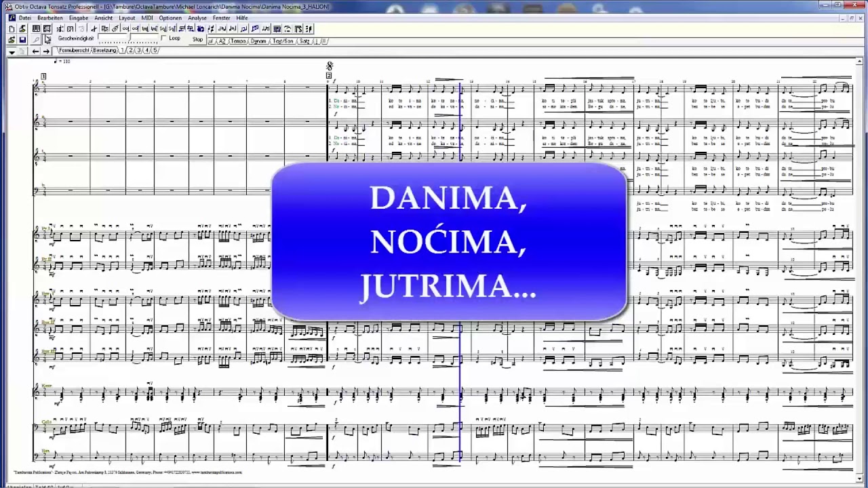
Task: Open the Eingabe menu
Action: point(79,18)
